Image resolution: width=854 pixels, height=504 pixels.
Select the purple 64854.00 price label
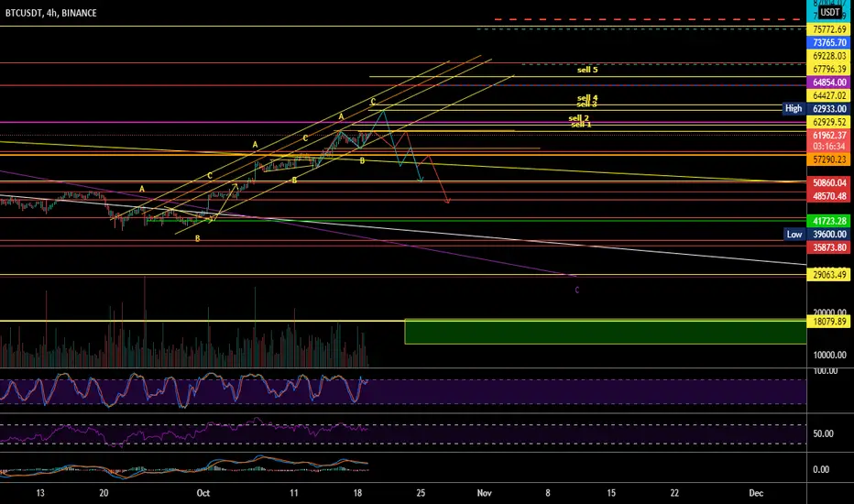[x=829, y=82]
